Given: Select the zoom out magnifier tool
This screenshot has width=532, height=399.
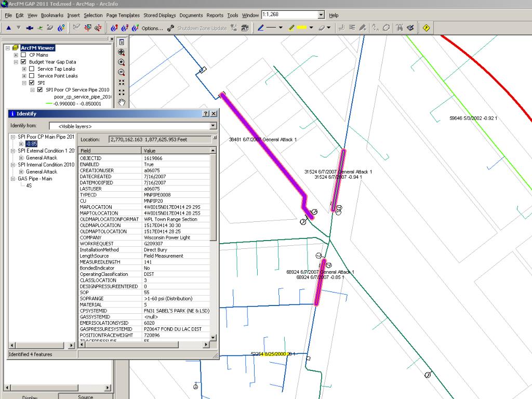Looking at the screenshot, I should click(122, 72).
